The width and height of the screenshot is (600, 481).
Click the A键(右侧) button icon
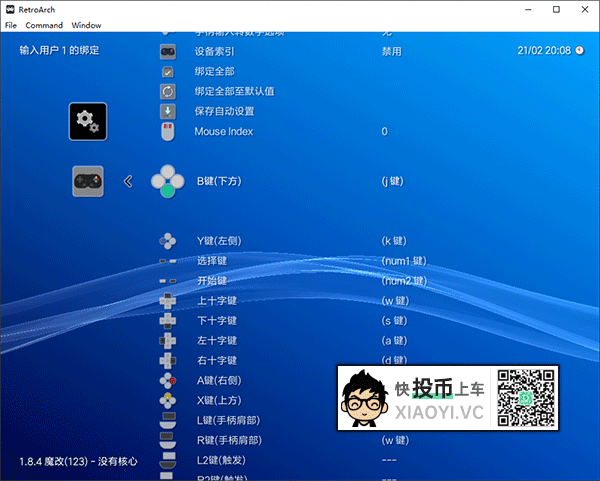pos(168,381)
